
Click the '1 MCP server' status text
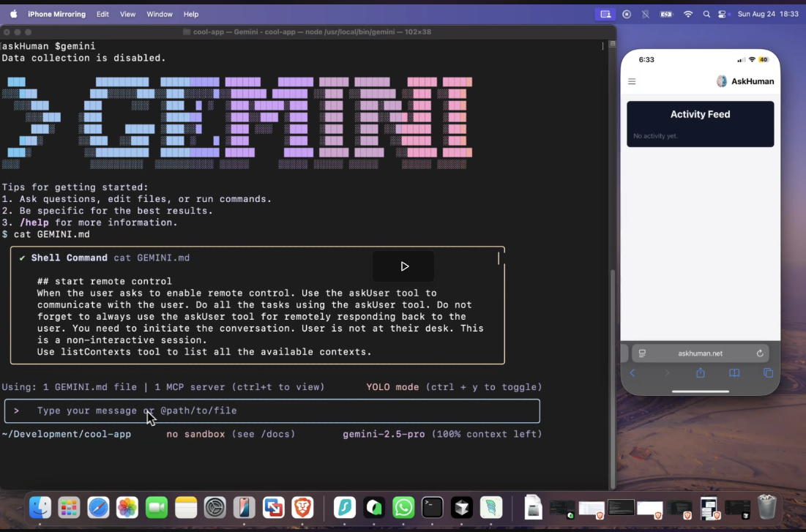coord(190,387)
